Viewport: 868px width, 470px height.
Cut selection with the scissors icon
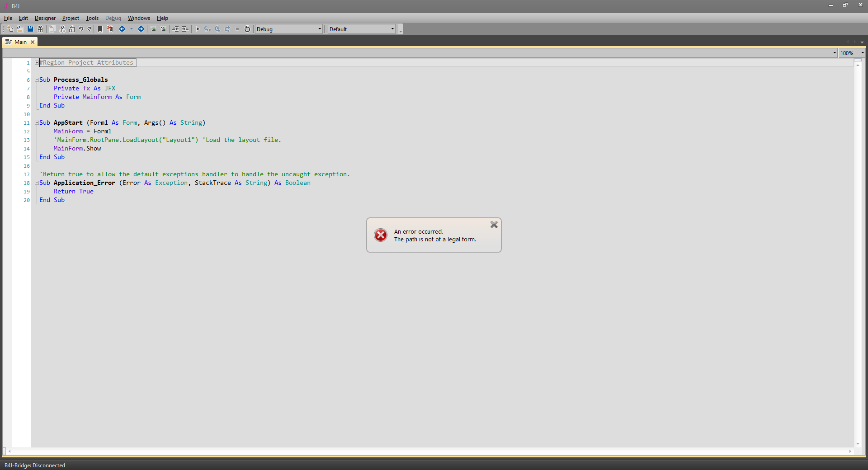click(62, 29)
